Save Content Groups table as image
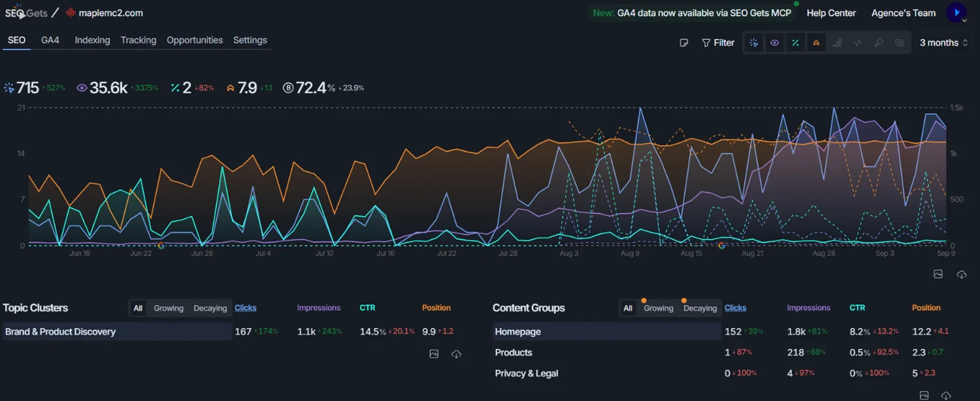This screenshot has height=401, width=980. [924, 396]
